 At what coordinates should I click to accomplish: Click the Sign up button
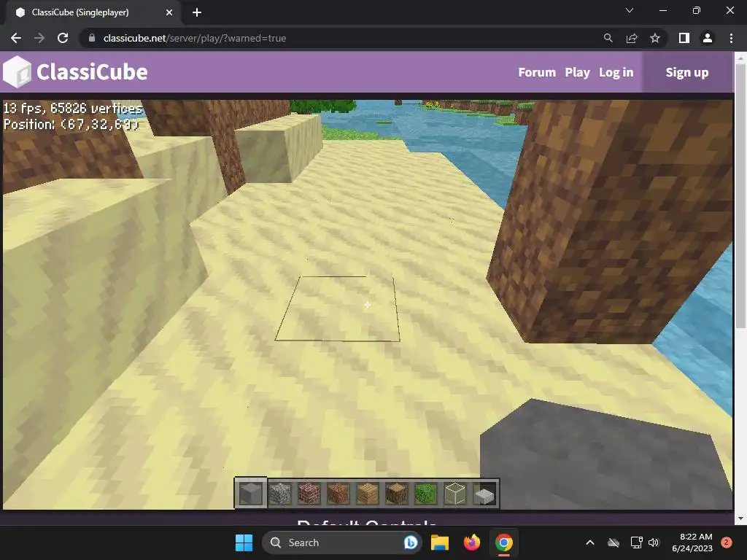(687, 72)
